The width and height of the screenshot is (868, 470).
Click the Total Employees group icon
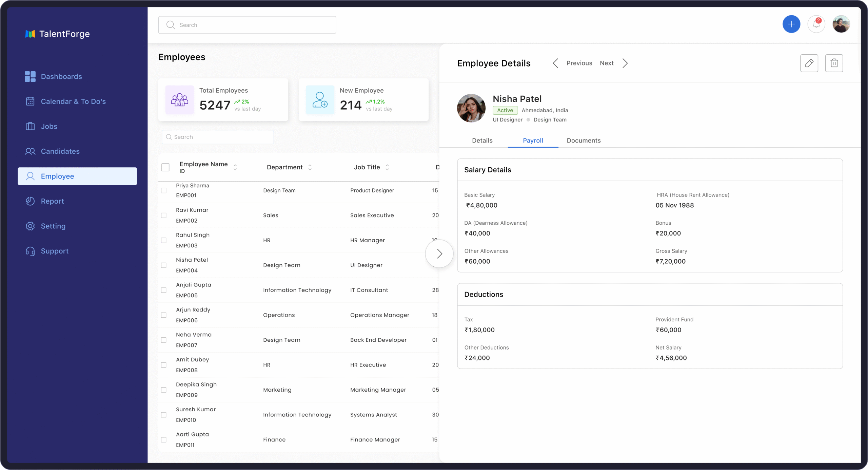[179, 100]
